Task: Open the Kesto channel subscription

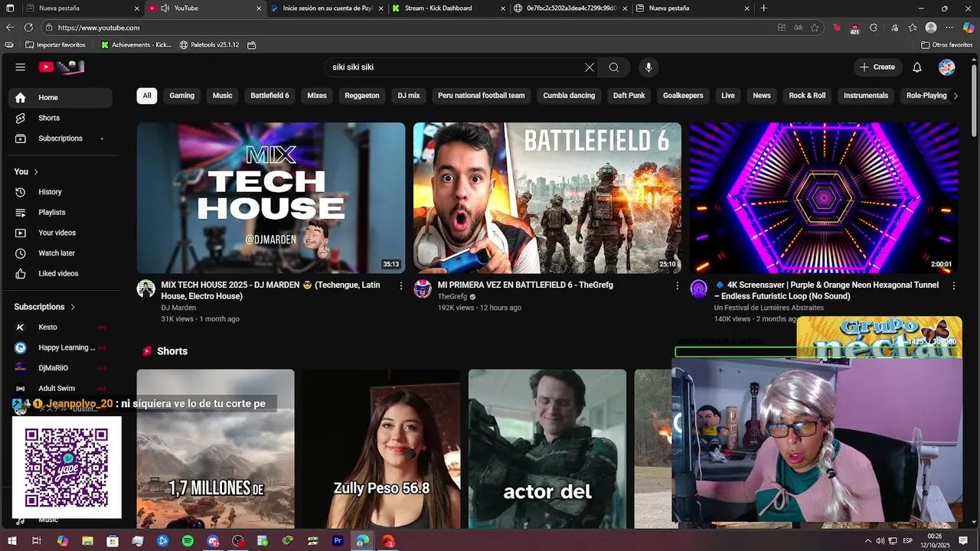Action: pyautogui.click(x=60, y=327)
